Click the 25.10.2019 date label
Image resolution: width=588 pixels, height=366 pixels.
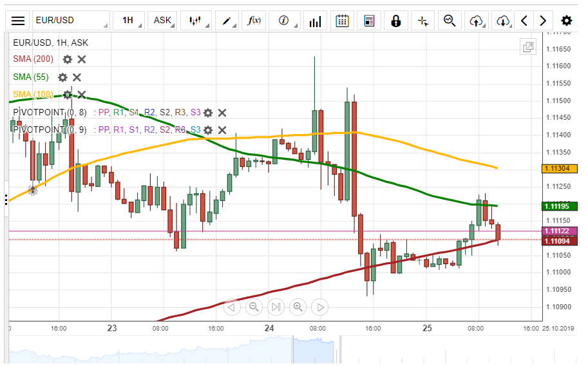coord(558,329)
